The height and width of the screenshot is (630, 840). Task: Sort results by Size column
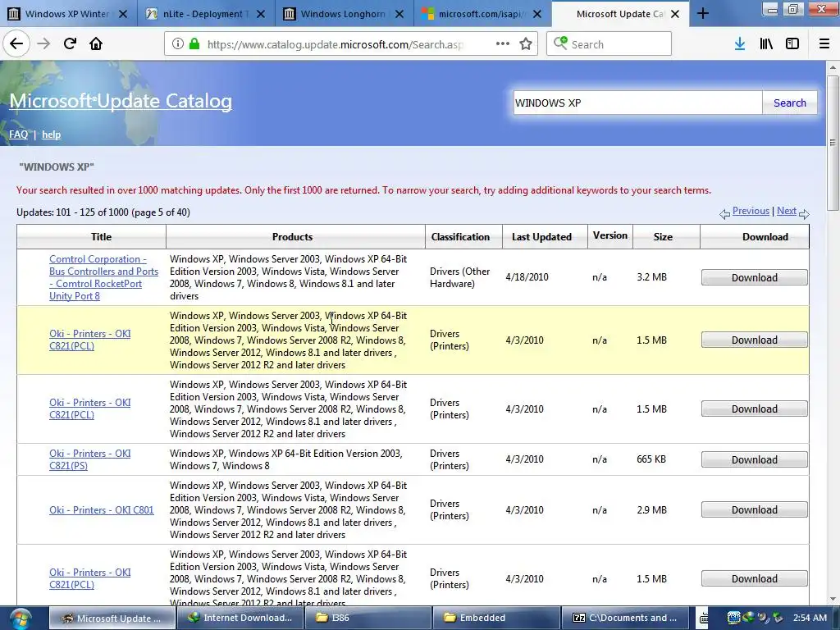pyautogui.click(x=663, y=237)
